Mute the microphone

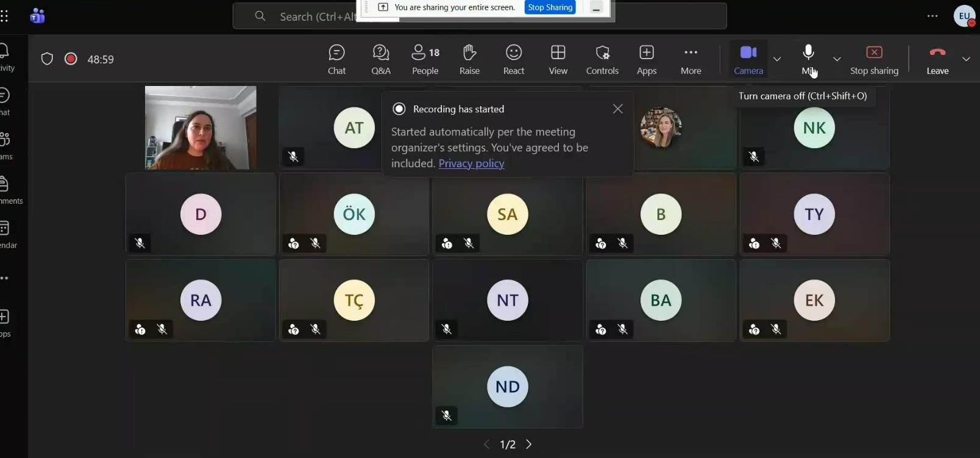[x=808, y=60]
